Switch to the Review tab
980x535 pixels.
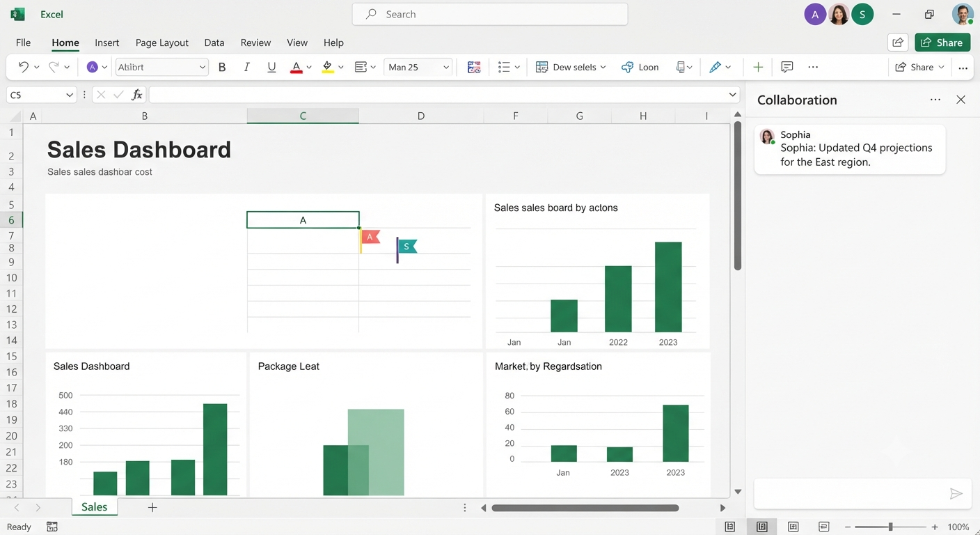click(255, 42)
